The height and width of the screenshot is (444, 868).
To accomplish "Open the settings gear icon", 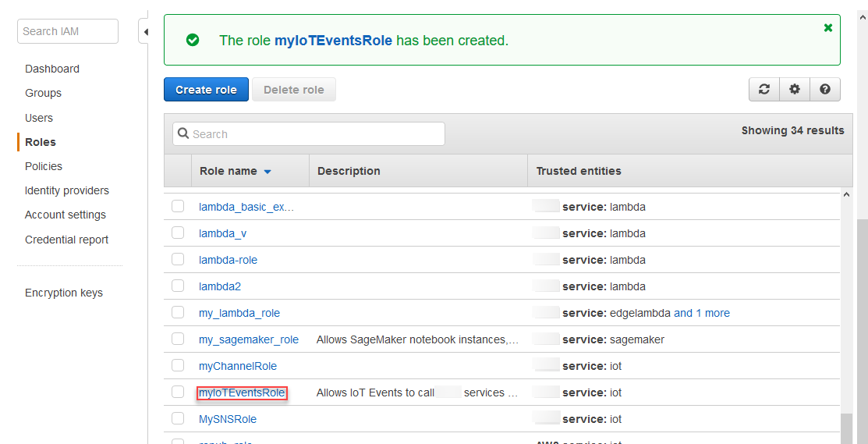I will coord(795,90).
